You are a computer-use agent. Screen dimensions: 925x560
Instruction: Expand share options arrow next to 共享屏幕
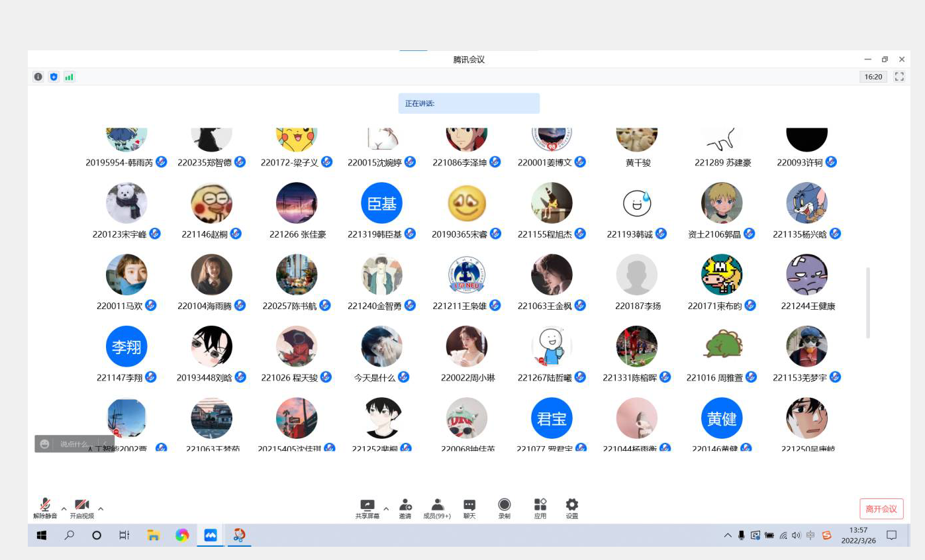pos(386,509)
